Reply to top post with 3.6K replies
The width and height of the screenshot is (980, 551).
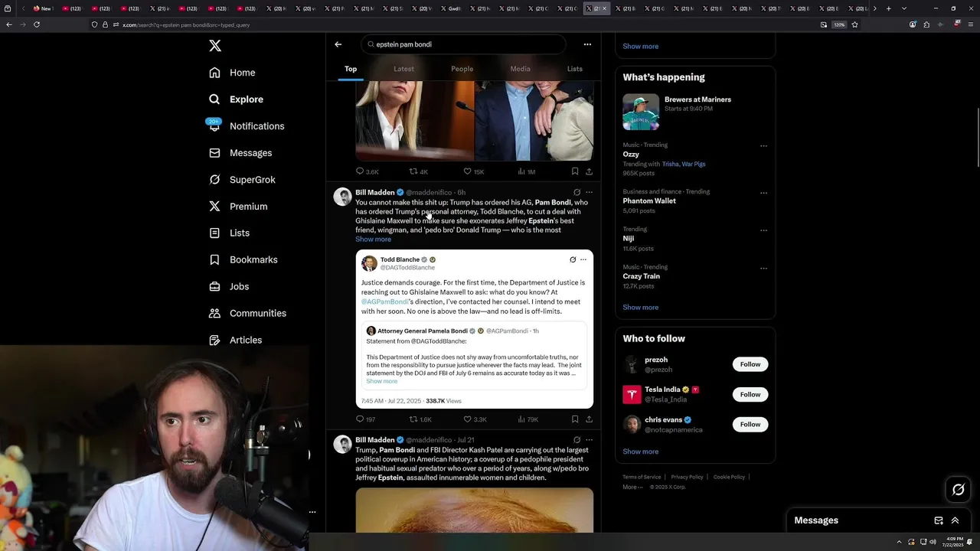coord(367,171)
